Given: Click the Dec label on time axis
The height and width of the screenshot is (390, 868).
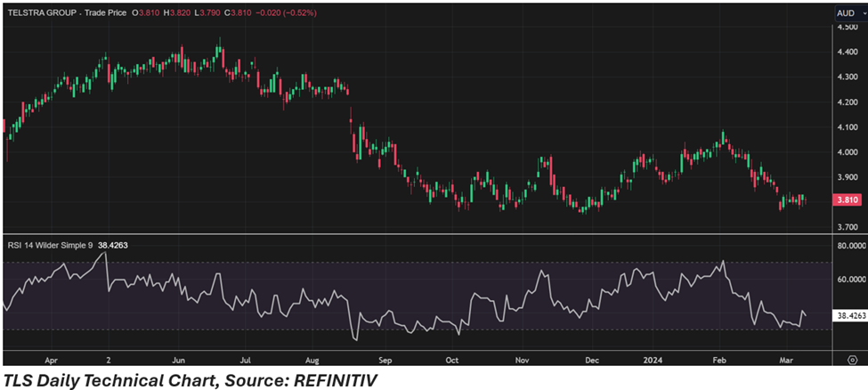Looking at the screenshot, I should point(592,360).
